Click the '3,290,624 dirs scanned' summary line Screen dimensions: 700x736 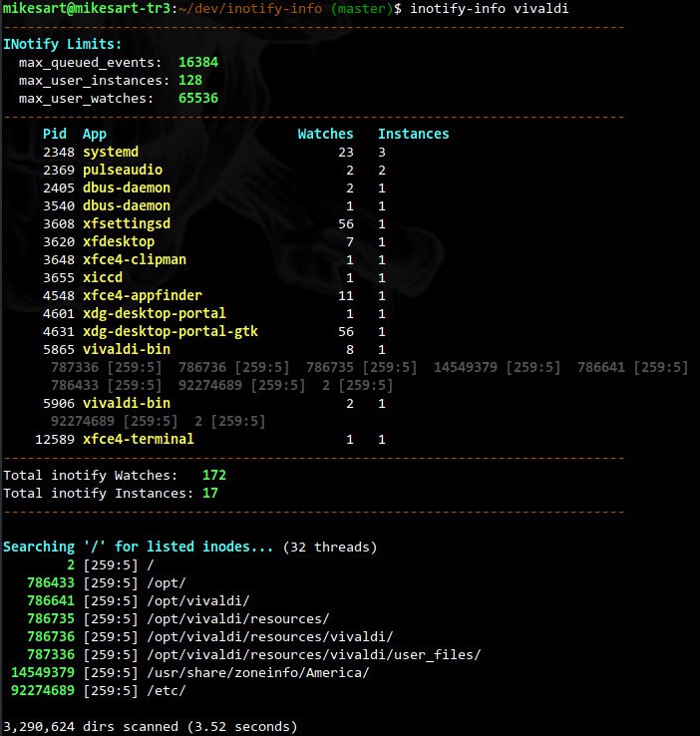(151, 727)
